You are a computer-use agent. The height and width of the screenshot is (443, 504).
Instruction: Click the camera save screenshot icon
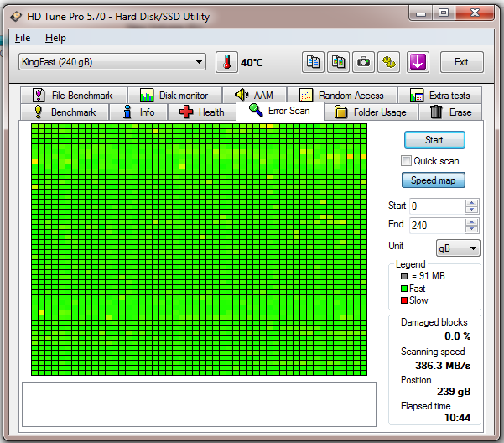(363, 62)
